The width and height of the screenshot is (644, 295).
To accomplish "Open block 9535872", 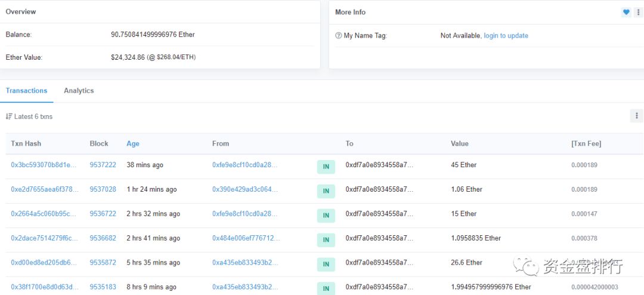I will [103, 263].
